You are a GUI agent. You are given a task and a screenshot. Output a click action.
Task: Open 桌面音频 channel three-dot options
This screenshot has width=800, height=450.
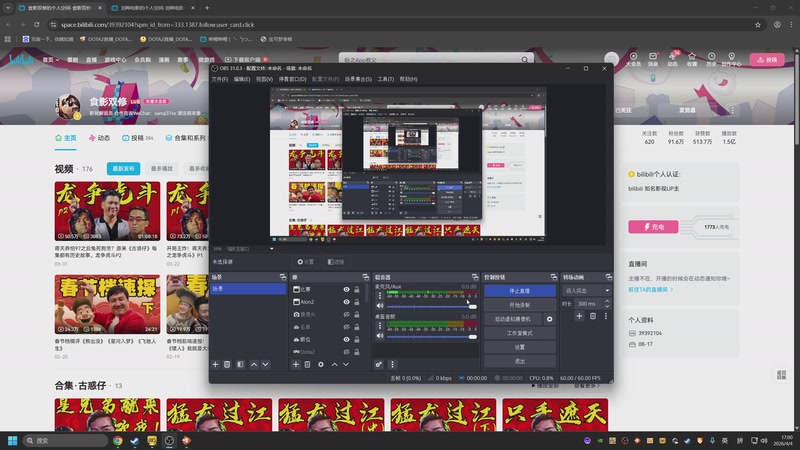tap(380, 326)
